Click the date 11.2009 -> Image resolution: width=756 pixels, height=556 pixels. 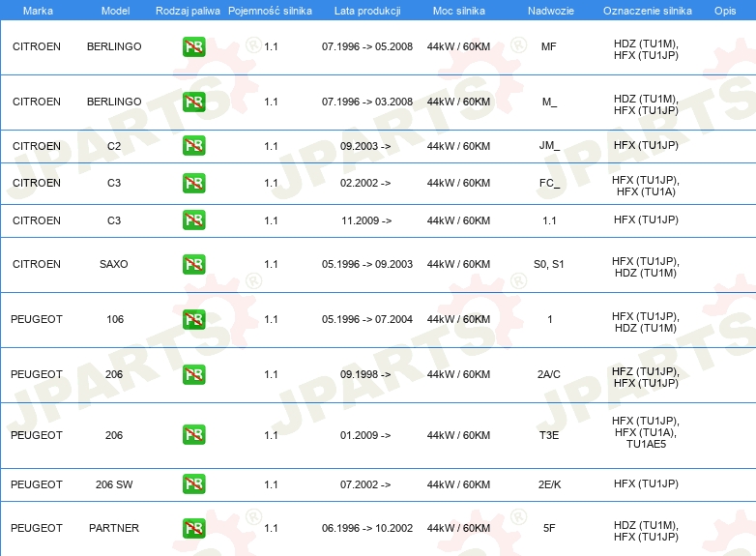[366, 220]
